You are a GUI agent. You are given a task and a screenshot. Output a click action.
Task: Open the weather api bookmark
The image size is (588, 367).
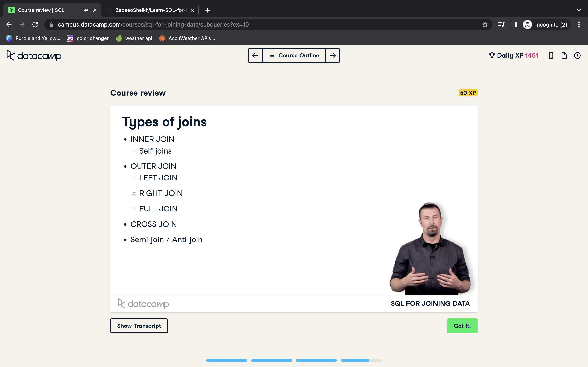click(134, 38)
